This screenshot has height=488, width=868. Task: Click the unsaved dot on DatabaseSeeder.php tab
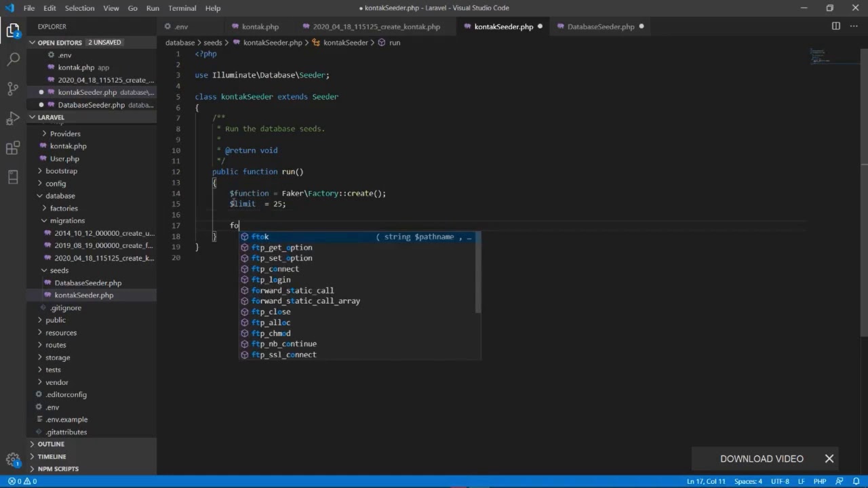[x=641, y=26]
